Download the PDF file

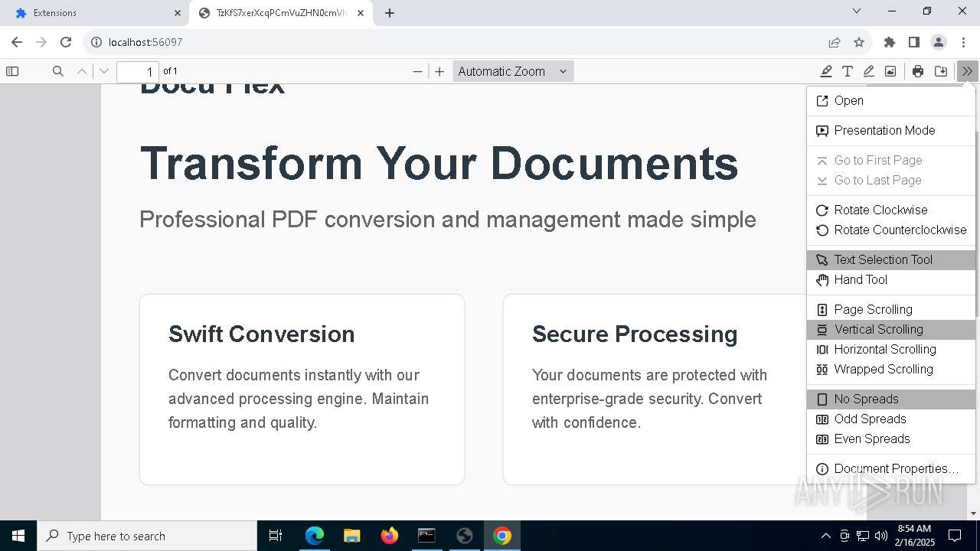coord(941,71)
